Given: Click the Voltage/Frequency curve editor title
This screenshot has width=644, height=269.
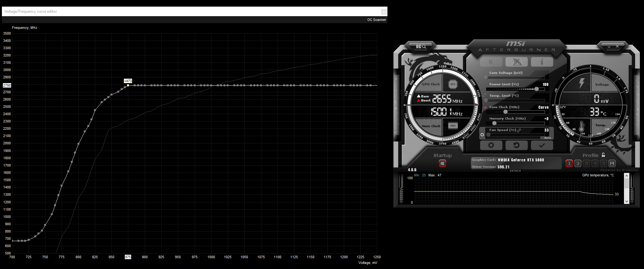Looking at the screenshot, I should point(31,11).
